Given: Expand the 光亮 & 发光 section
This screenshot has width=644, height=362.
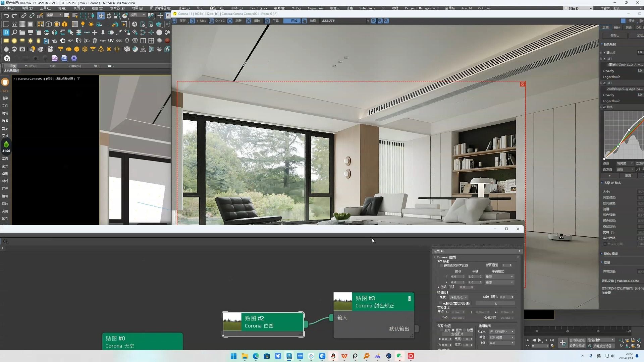Looking at the screenshot, I should point(612,183).
